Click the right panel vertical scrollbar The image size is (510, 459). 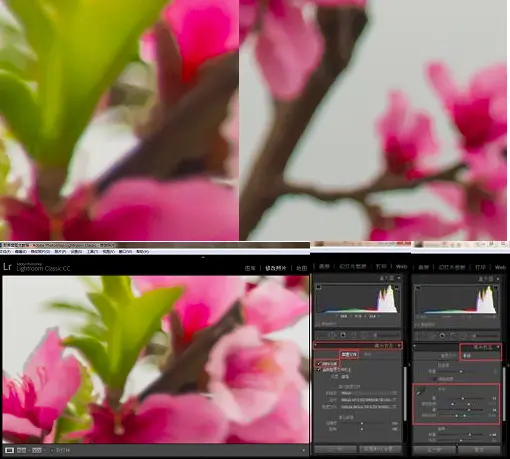[405, 393]
